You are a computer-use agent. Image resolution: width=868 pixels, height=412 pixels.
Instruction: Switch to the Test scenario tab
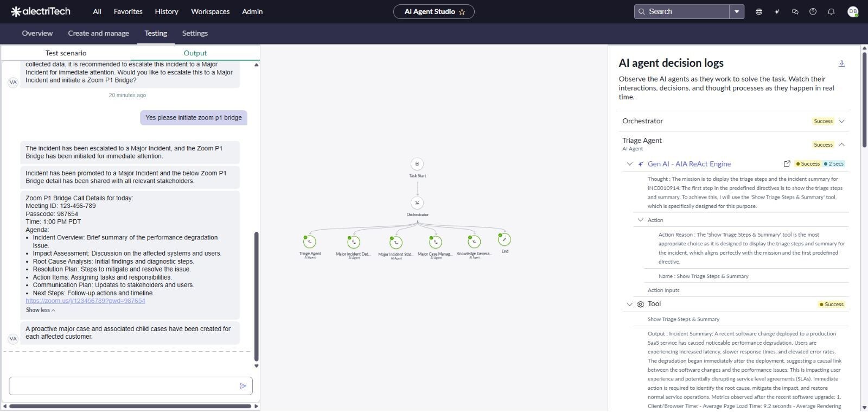coord(66,53)
